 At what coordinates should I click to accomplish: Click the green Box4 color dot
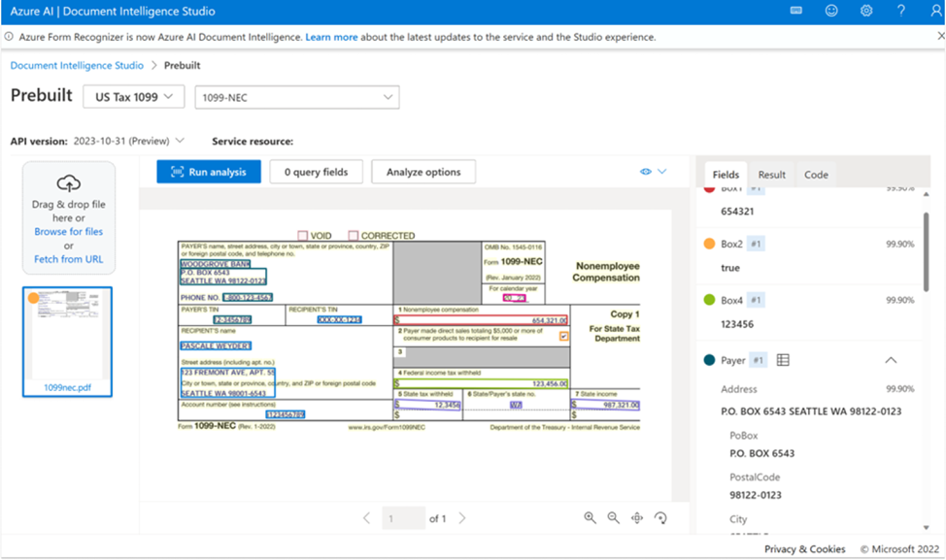tap(709, 300)
